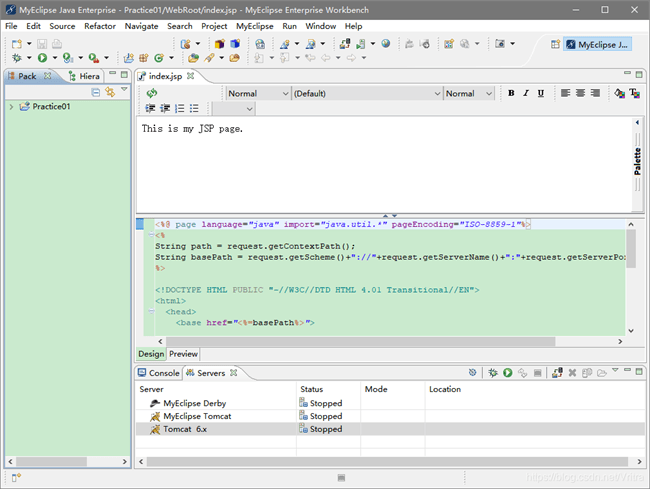650x489 pixels.
Task: Expand the Practice01 project tree
Action: (x=11, y=107)
